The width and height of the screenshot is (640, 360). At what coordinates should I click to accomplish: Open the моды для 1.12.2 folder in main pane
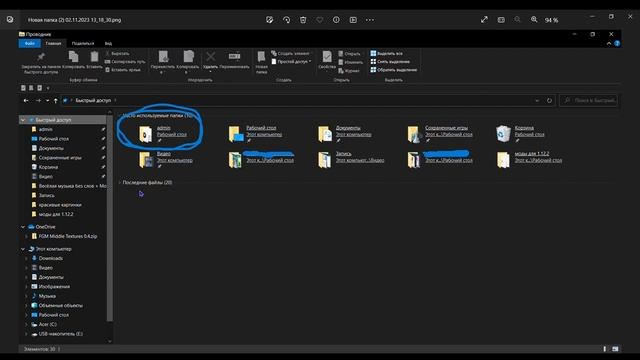click(x=529, y=159)
